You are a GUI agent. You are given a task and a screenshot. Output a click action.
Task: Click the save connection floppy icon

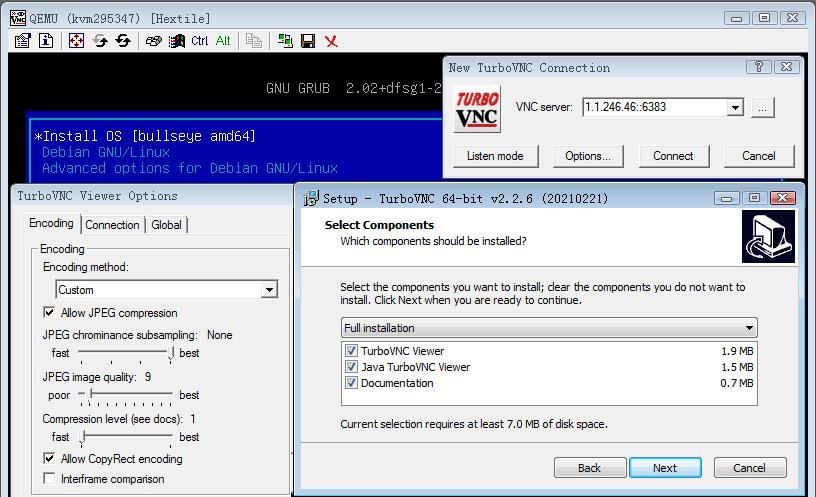click(308, 41)
